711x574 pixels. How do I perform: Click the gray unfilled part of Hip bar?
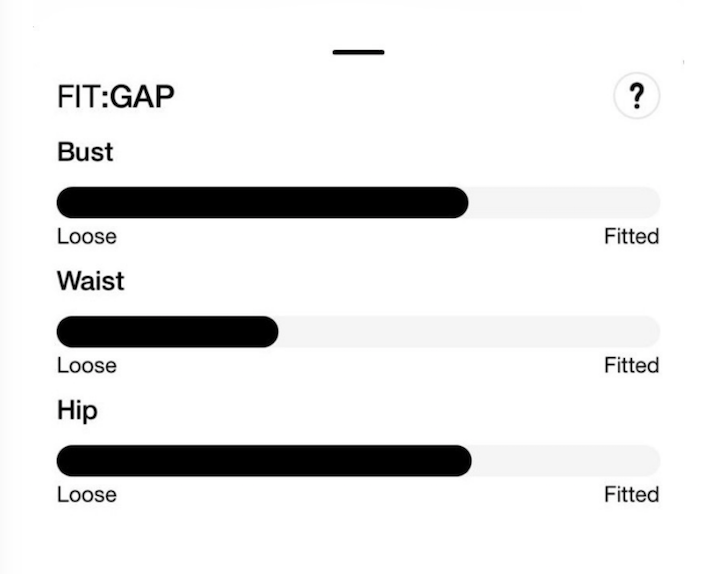click(x=565, y=460)
